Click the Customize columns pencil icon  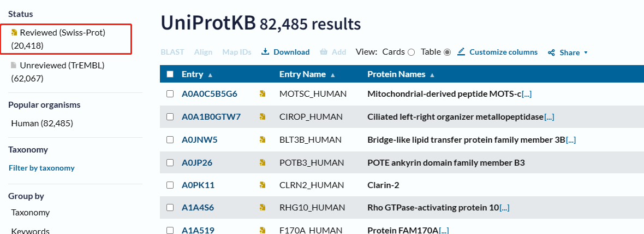coord(461,52)
